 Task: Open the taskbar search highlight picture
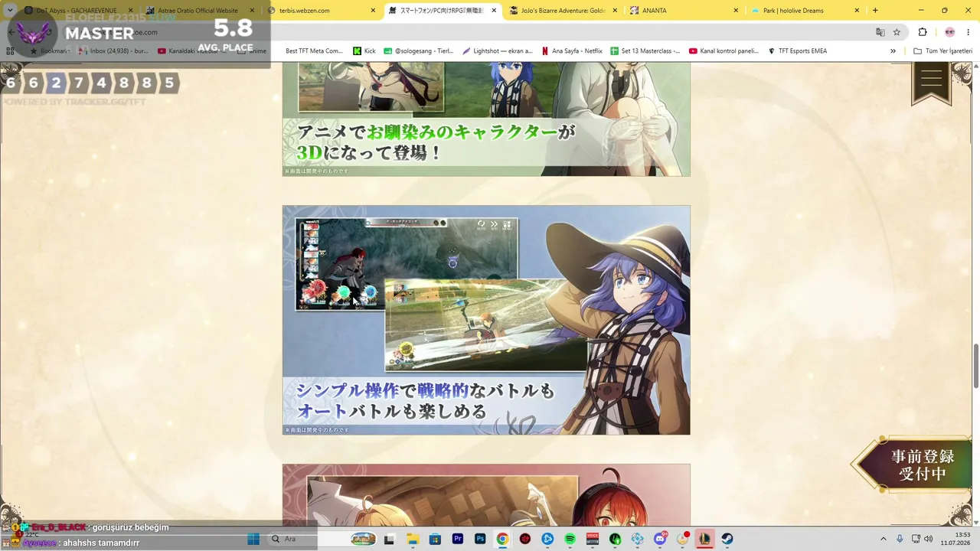[363, 539]
